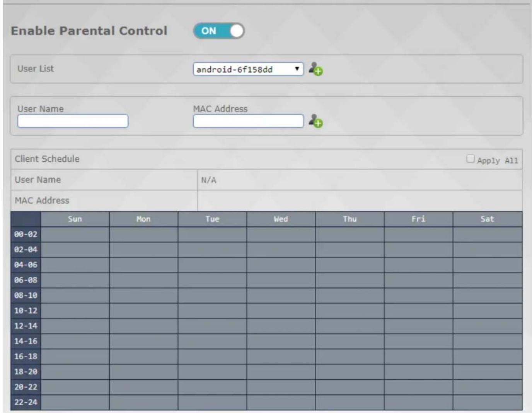Block Sunday 22-24 schedule cell
This screenshot has height=413, width=532.
[75, 403]
